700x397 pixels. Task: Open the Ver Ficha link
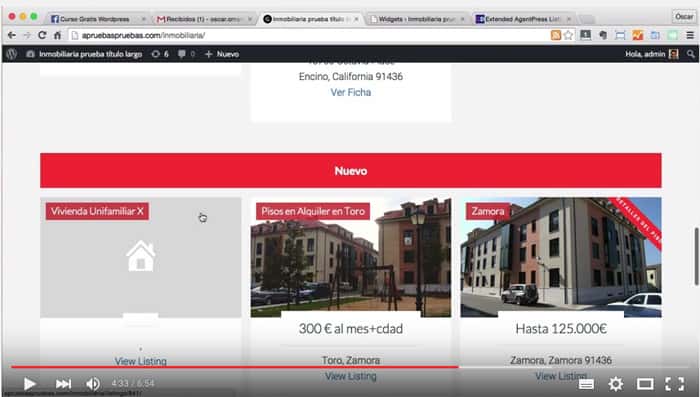coord(350,92)
